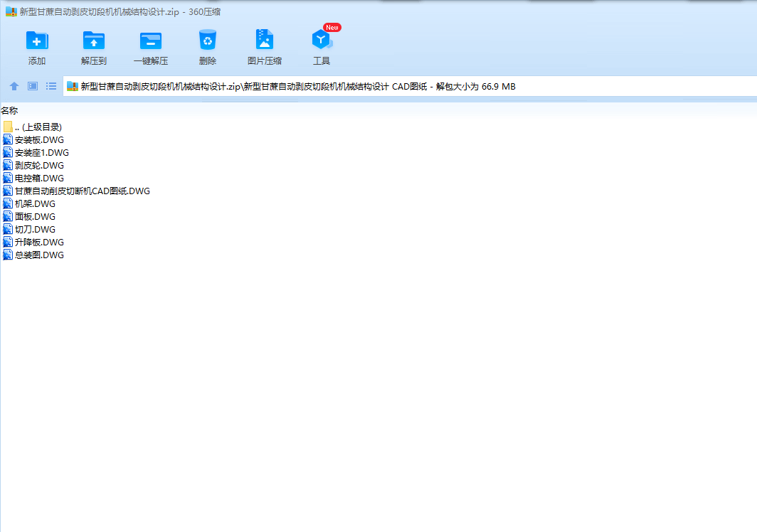Click the archive icon in the address bar
This screenshot has width=757, height=532.
point(73,86)
